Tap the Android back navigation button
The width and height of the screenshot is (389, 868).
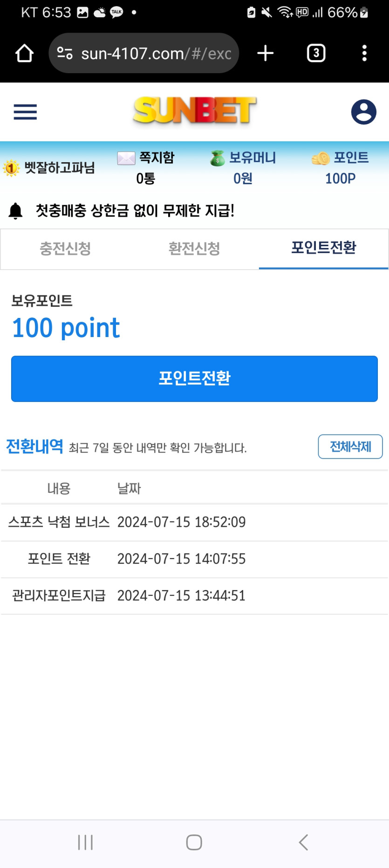[x=303, y=842]
